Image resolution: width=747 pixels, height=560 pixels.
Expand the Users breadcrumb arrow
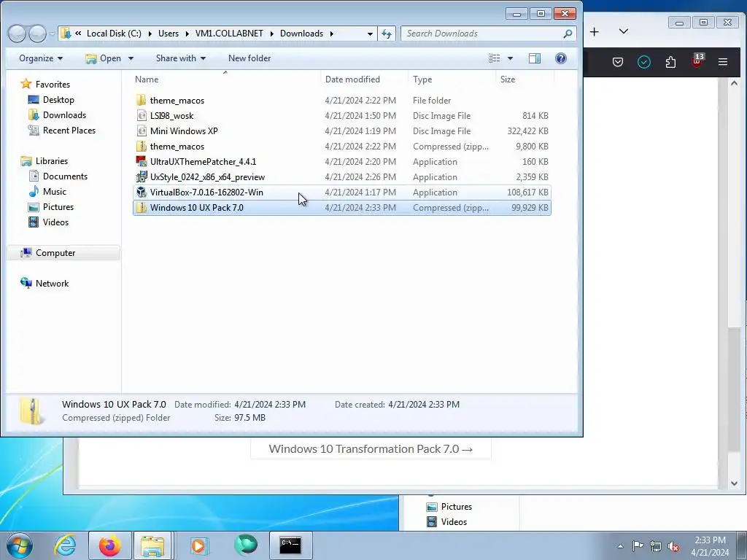pos(186,34)
